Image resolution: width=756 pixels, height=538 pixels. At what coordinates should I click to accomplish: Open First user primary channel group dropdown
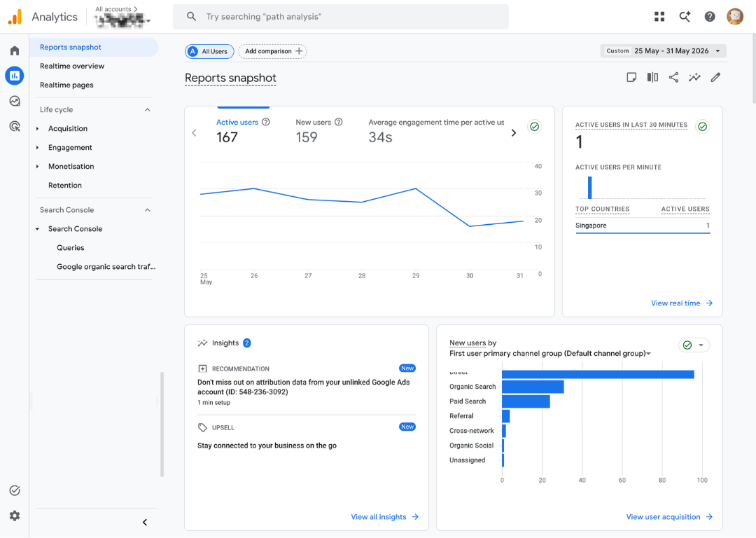[550, 354]
